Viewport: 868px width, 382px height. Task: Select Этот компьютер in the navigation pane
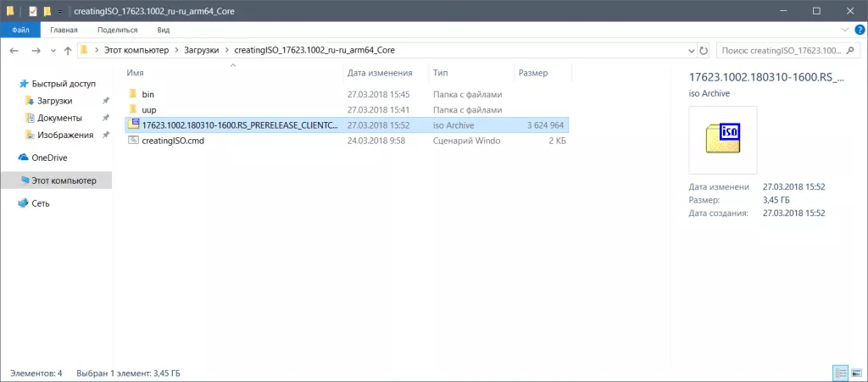pos(57,180)
